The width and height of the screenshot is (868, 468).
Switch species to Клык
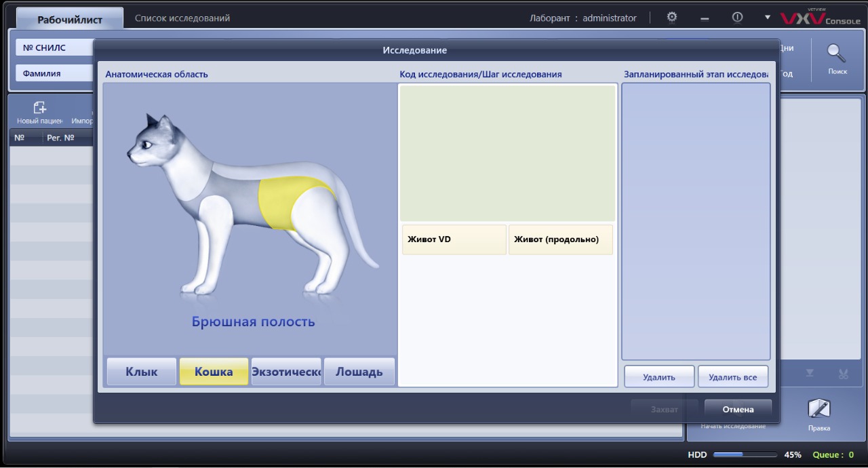[x=141, y=372]
